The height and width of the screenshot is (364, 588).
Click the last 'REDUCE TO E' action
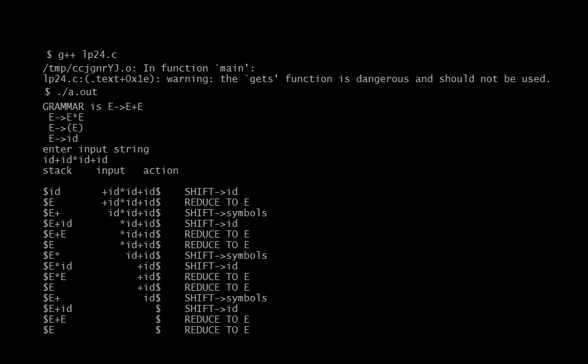(x=217, y=330)
